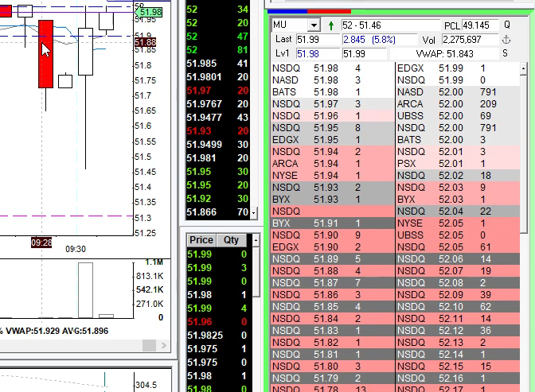Viewport: 535px width, 392px height.
Task: Sort by the Price column header
Action: click(201, 239)
